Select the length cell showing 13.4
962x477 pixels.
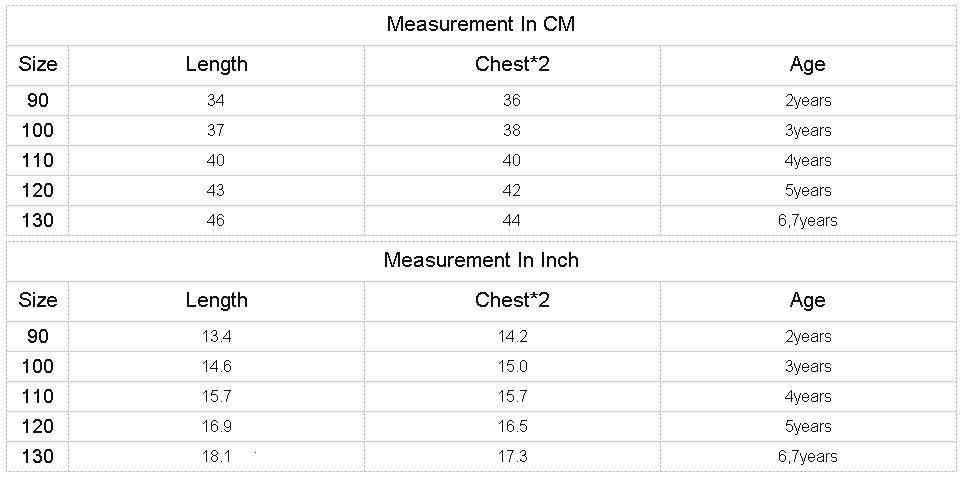[x=216, y=336]
